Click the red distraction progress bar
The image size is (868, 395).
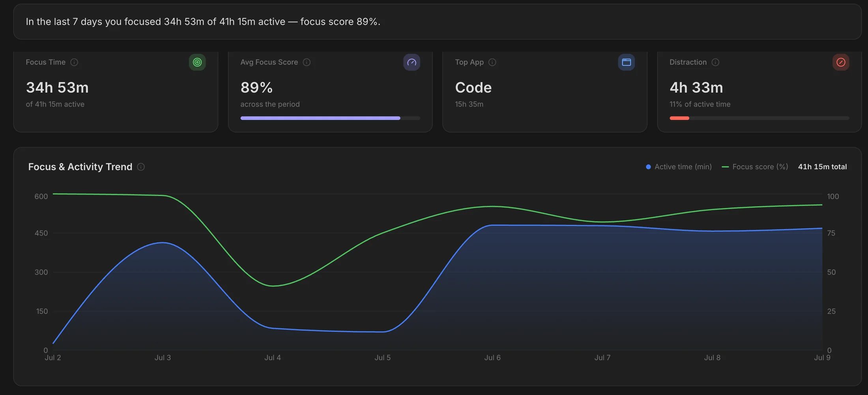click(x=759, y=118)
